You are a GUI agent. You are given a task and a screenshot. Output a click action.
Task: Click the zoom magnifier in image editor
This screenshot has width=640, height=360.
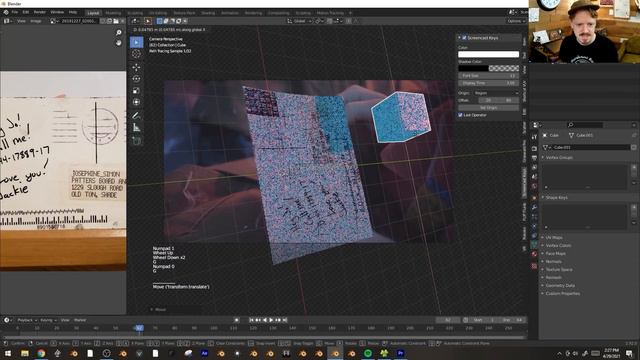(119, 33)
